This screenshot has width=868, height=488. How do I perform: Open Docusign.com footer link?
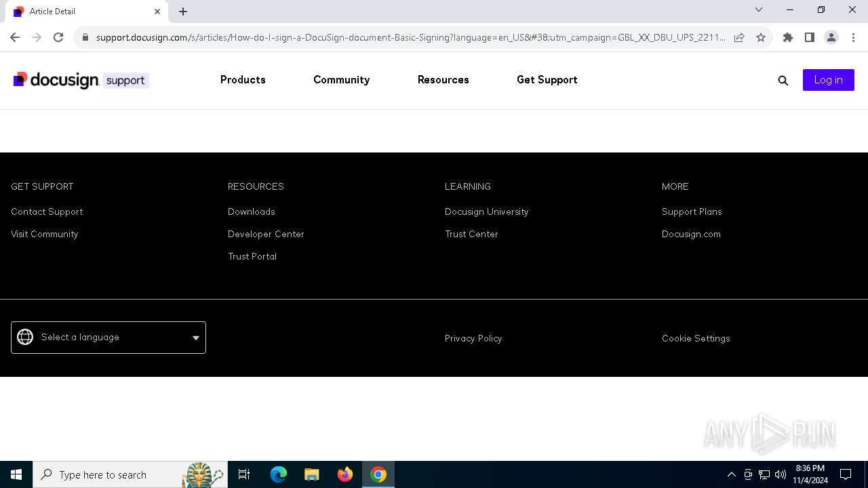691,234
